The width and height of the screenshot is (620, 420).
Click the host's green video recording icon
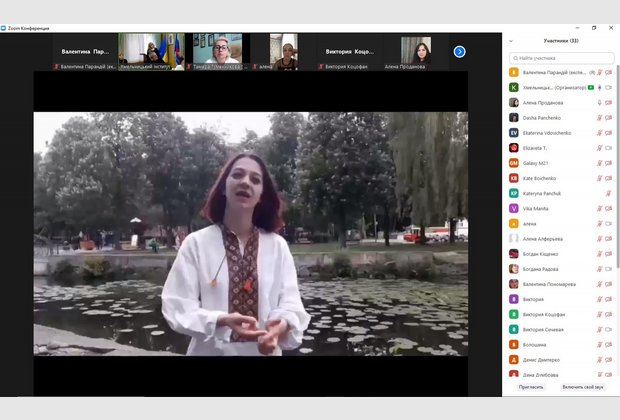590,87
